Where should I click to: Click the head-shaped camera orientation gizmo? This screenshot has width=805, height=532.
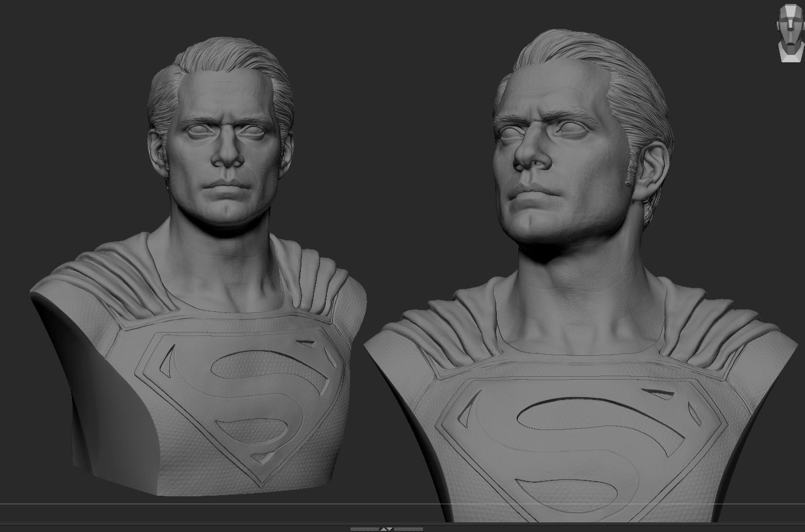pyautogui.click(x=790, y=32)
